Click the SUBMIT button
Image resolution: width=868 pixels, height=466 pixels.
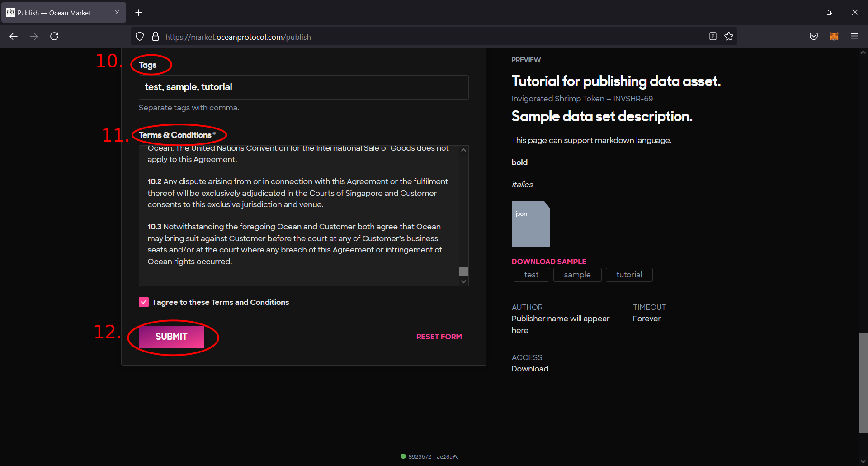[171, 337]
